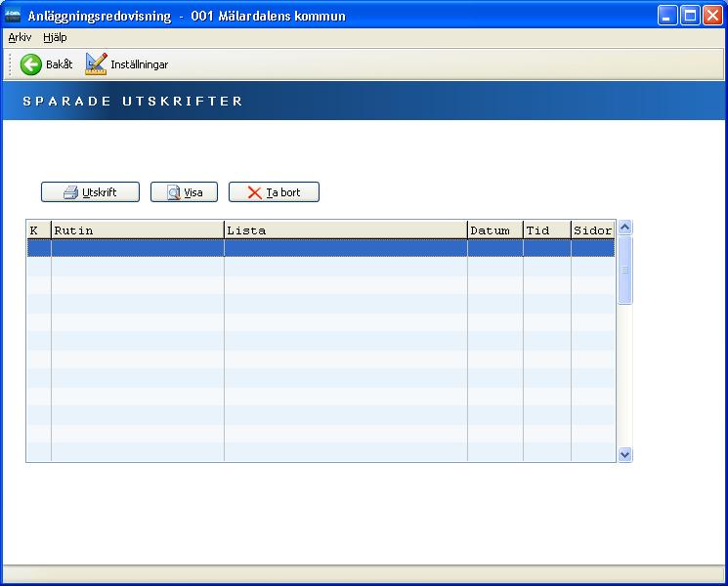Click the Inställningar toolbar label
The image size is (728, 586).
click(x=140, y=64)
